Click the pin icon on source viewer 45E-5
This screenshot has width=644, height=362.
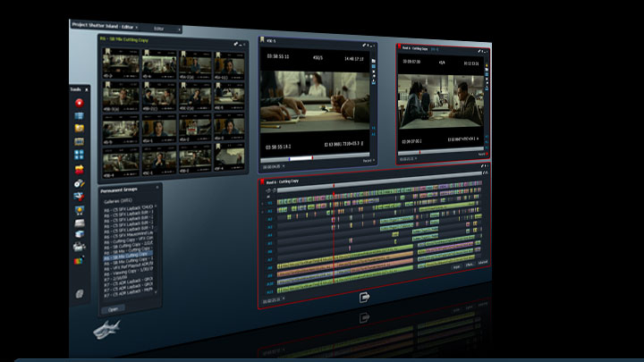tap(364, 46)
